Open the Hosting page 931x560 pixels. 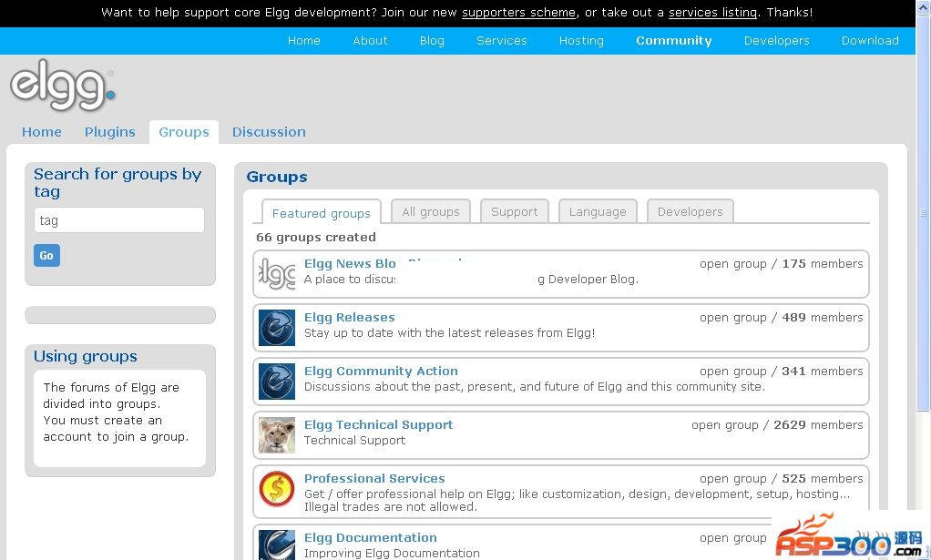(581, 40)
